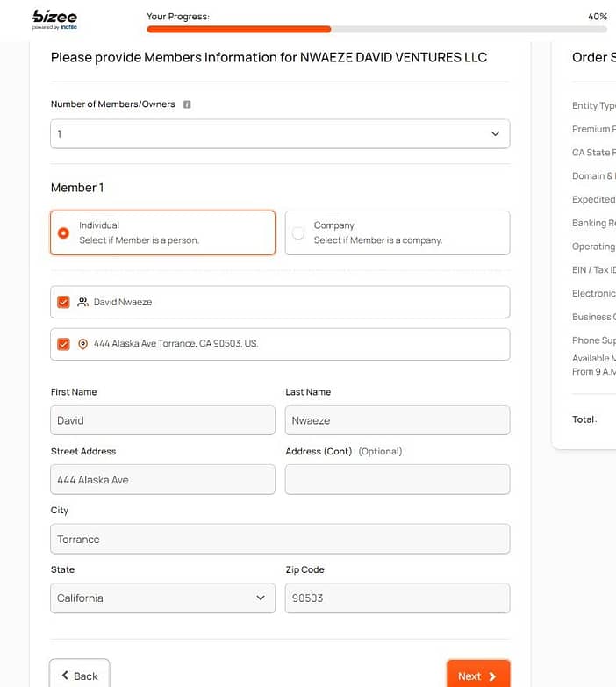
Task: Click the Total label in Order Summary
Action: tap(584, 419)
